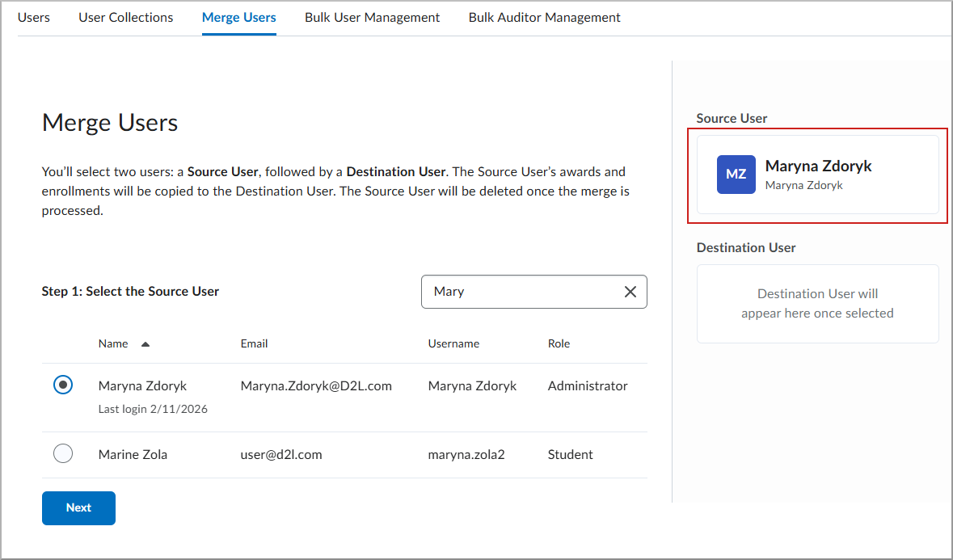Viewport: 953px width, 560px height.
Task: Select the radio button for Maryna Zdoryk
Action: (63, 384)
